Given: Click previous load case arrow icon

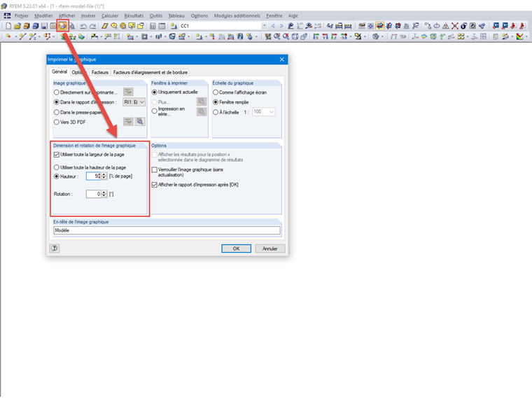Looking at the screenshot, I should pos(273,26).
